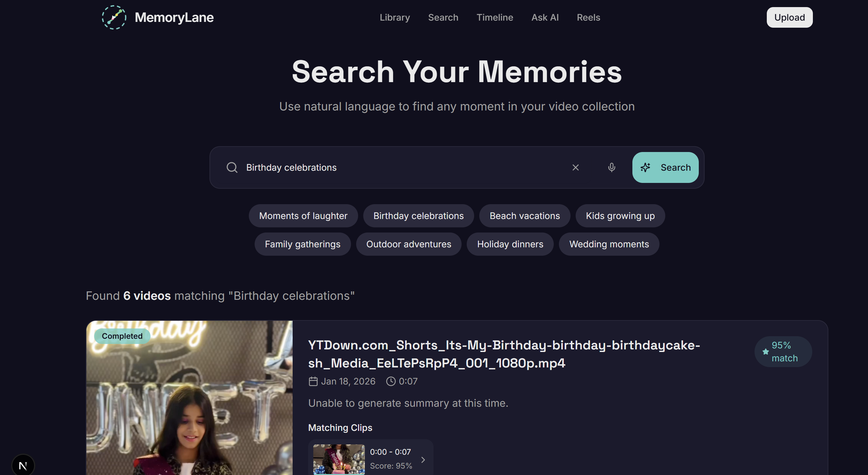Switch to the Reels page

click(x=588, y=17)
